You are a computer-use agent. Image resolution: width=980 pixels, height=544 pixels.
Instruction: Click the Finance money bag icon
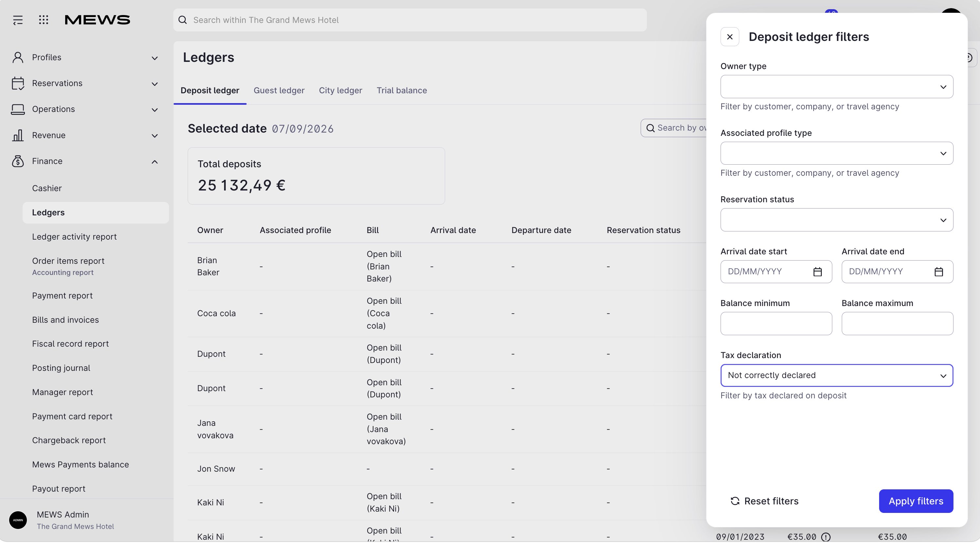[18, 161]
